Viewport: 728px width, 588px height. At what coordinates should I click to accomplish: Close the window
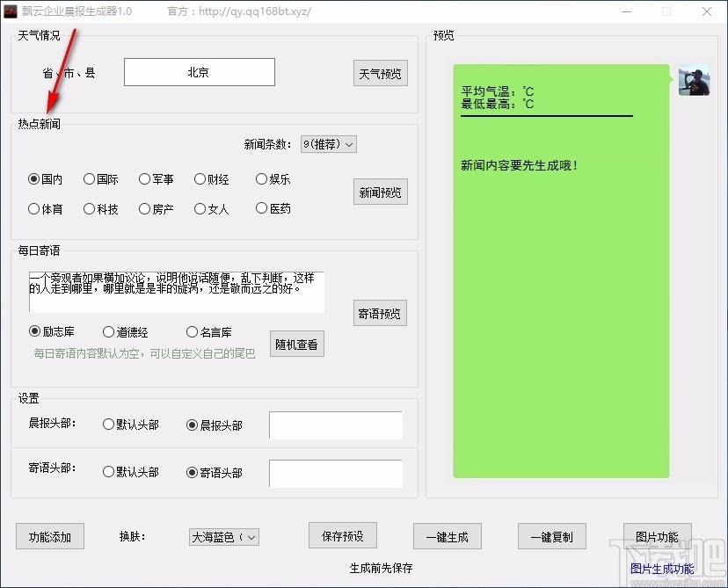707,11
